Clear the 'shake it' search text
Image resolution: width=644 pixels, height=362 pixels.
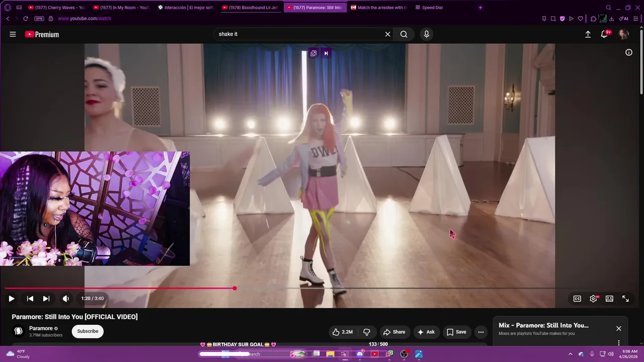click(387, 34)
